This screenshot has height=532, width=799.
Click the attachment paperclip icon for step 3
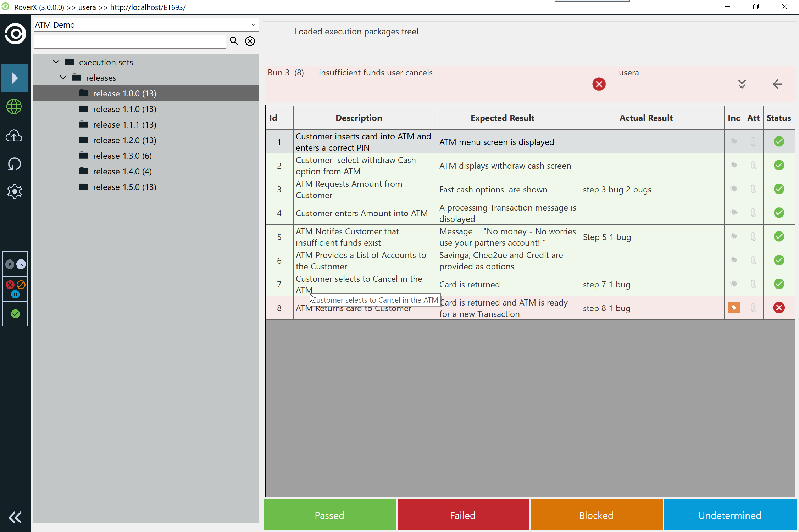(754, 189)
